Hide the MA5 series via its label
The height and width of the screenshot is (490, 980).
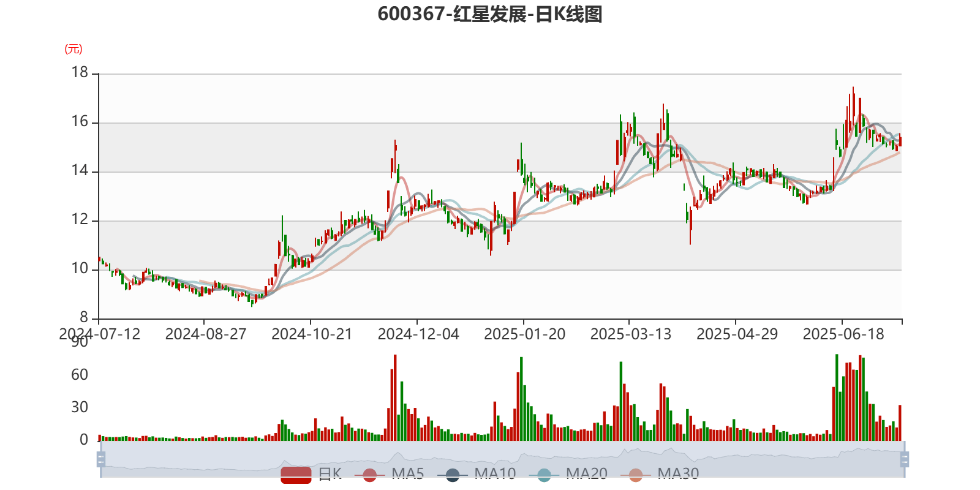[407, 473]
